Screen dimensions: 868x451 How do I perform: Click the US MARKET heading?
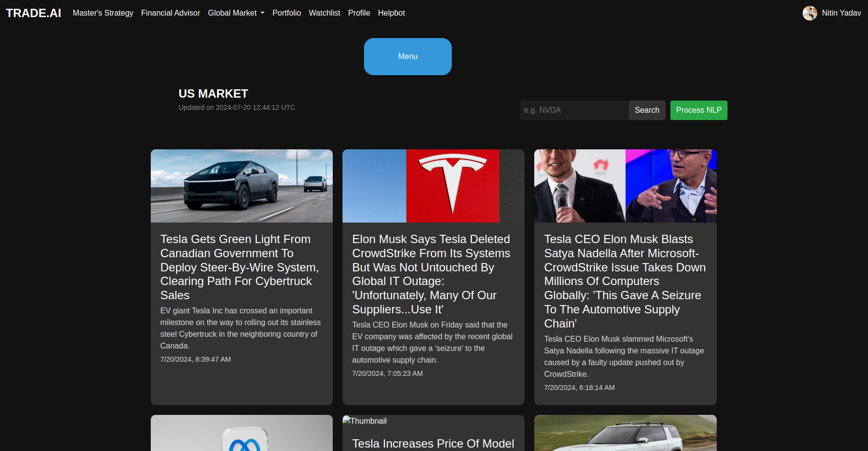click(213, 94)
